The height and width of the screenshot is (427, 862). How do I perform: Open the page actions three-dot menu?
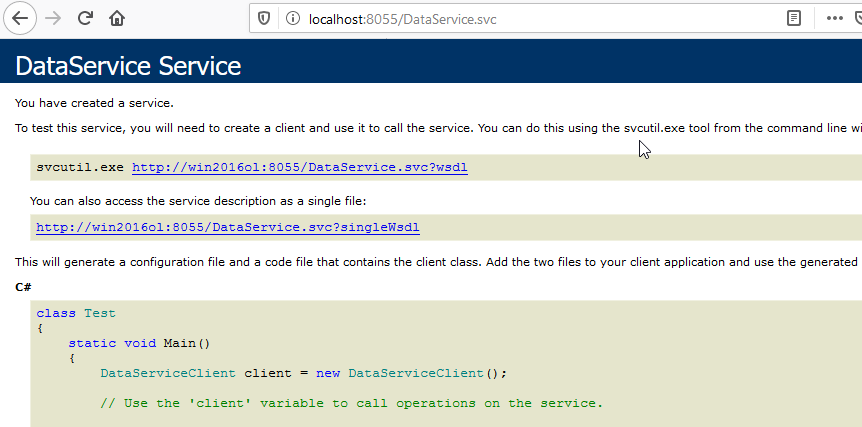click(x=834, y=18)
